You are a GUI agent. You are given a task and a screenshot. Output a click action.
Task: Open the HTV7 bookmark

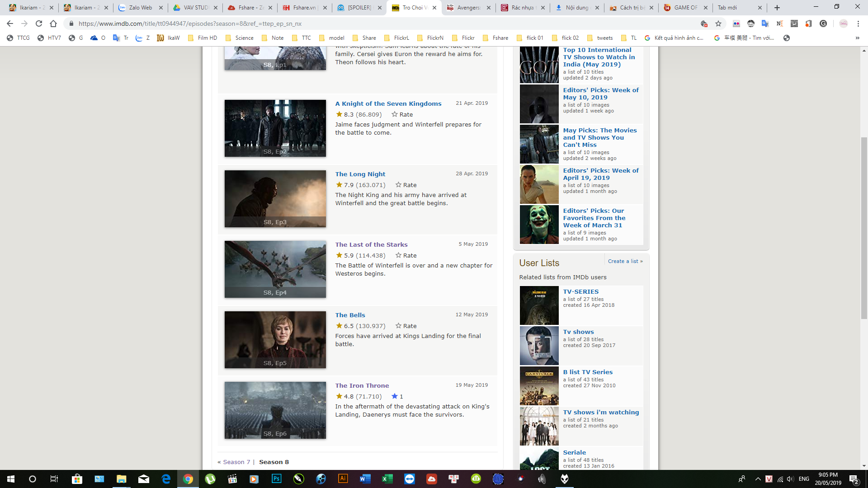(49, 38)
